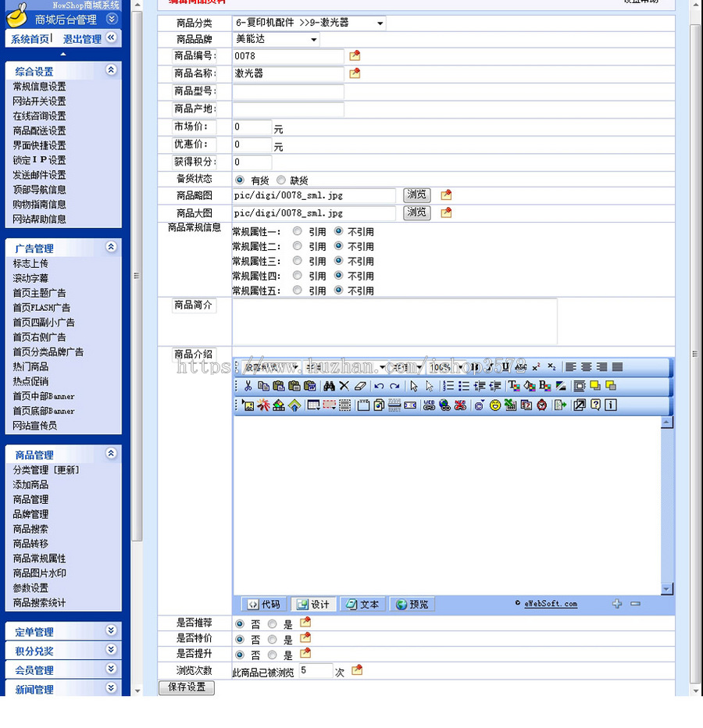
Task: Choose 是 for 是否推荐
Action: coord(273,624)
